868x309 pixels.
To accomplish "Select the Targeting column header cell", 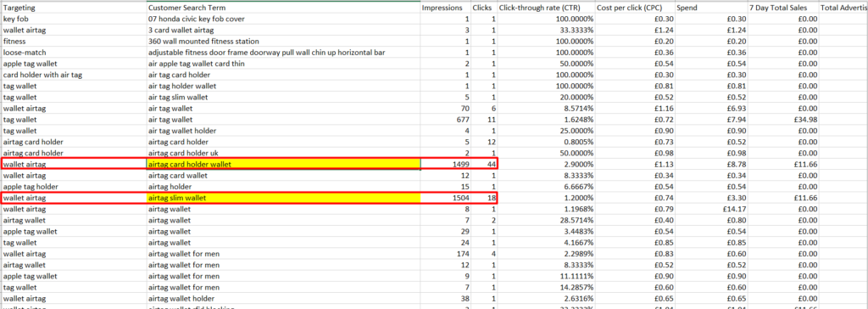I will (73, 8).
